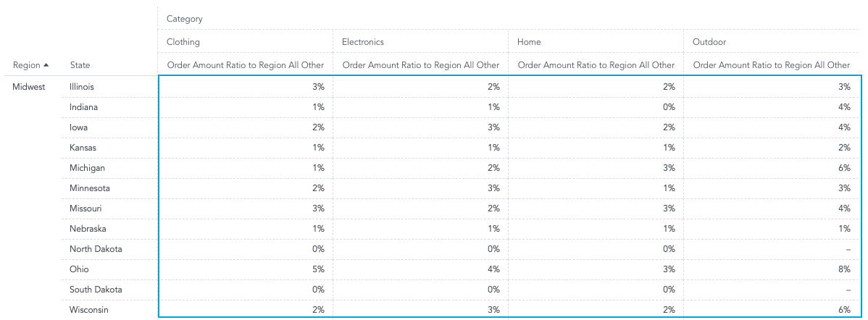Select the North Dakota row label
Screen dimensions: 868x320
click(96, 249)
